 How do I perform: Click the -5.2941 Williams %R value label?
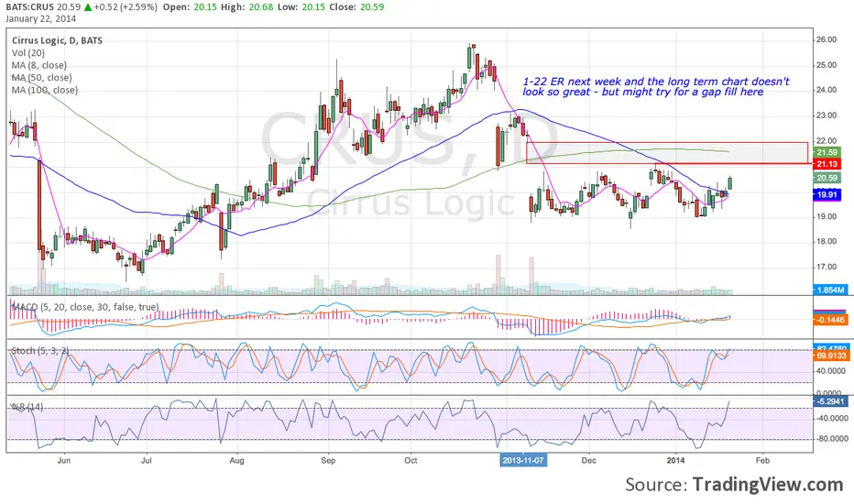[x=830, y=401]
